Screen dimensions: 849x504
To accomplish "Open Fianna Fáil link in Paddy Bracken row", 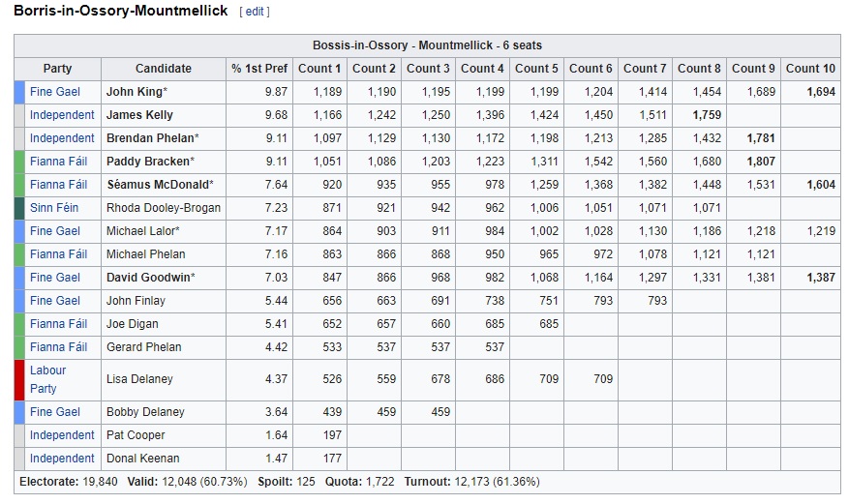I will coord(58,162).
